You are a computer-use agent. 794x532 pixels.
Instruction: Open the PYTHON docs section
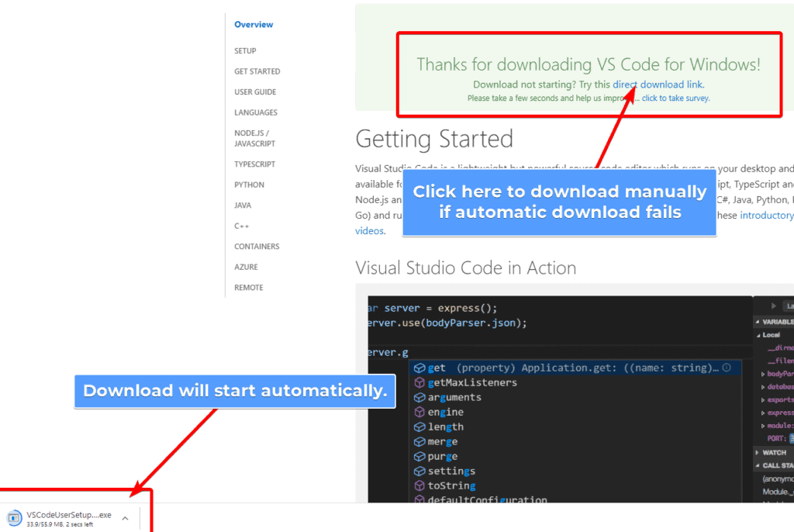coord(249,185)
